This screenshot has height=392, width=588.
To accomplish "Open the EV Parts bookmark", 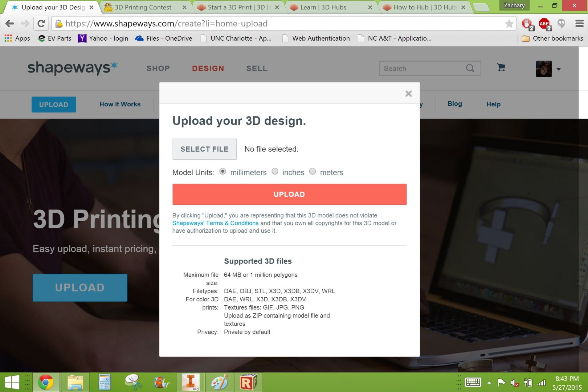I will pos(55,38).
